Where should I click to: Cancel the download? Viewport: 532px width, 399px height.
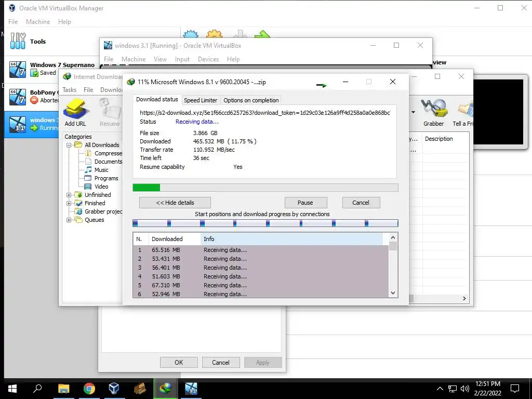tap(361, 203)
